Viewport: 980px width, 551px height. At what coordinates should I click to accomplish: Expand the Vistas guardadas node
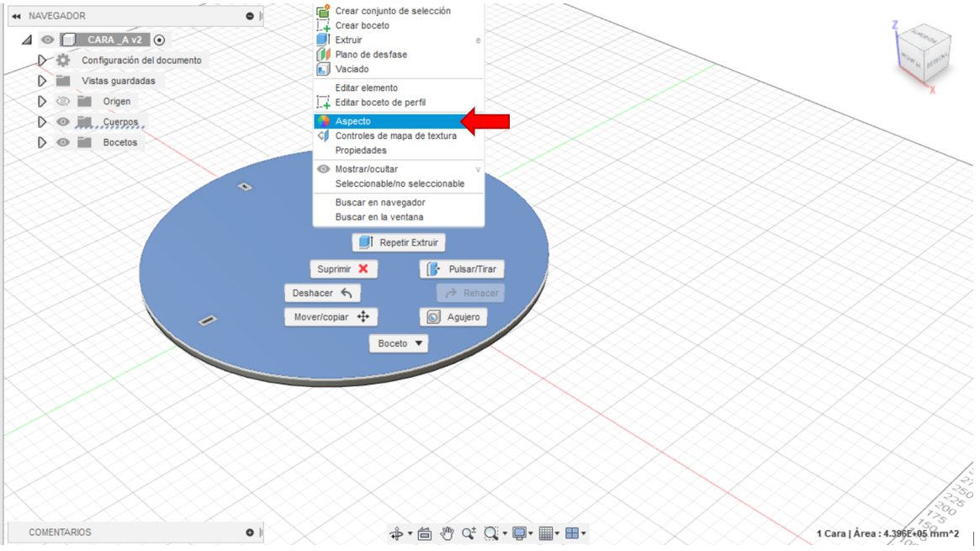click(x=42, y=81)
